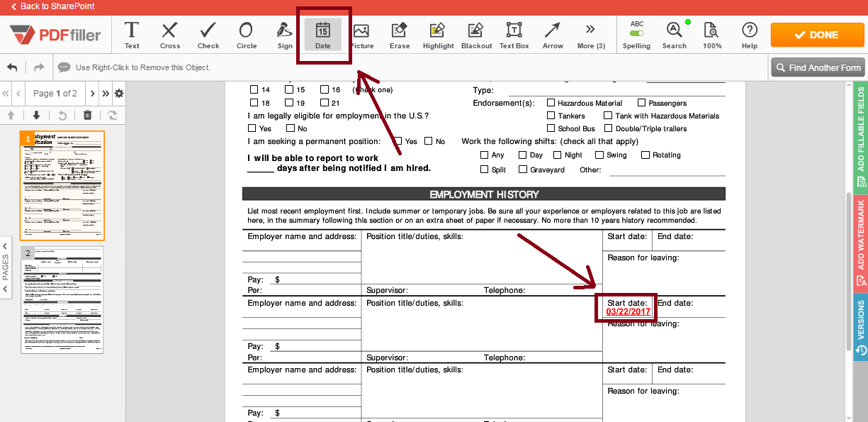
Task: Go to next page with right arrow
Action: click(x=92, y=93)
